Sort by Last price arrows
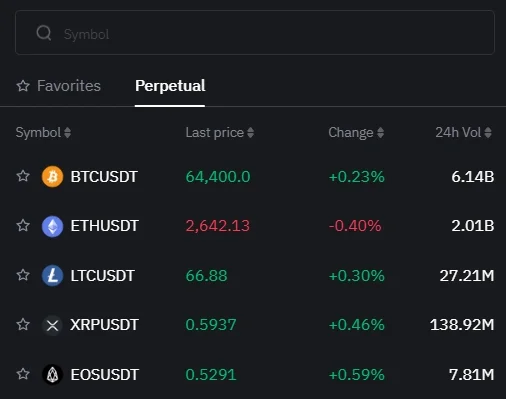The image size is (506, 399). [251, 133]
